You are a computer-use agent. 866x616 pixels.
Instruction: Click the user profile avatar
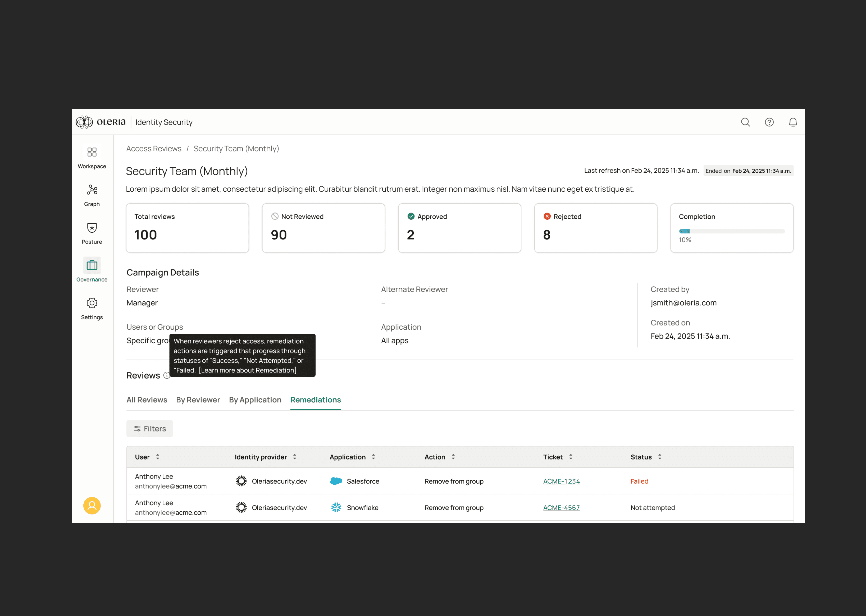(92, 505)
